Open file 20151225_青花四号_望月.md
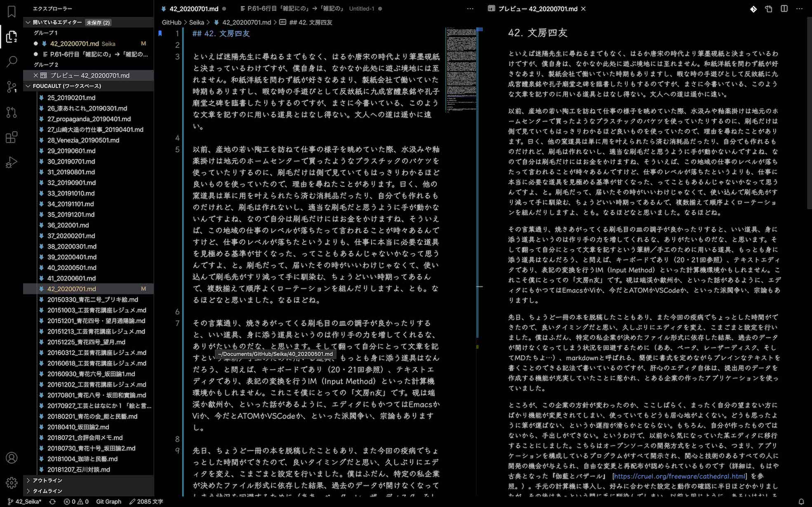The width and height of the screenshot is (812, 507). (x=86, y=342)
